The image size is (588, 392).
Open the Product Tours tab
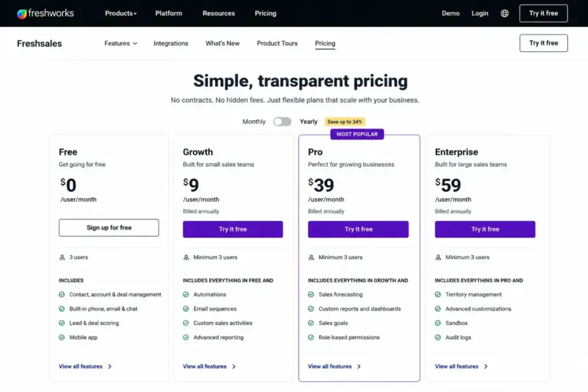click(x=277, y=44)
